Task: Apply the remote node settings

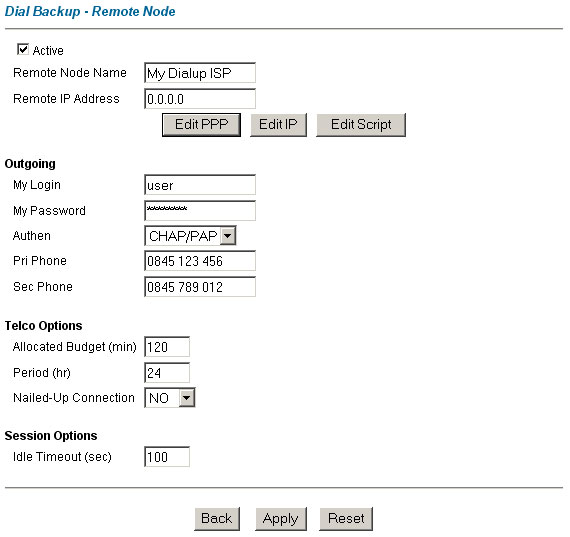Action: [x=281, y=519]
